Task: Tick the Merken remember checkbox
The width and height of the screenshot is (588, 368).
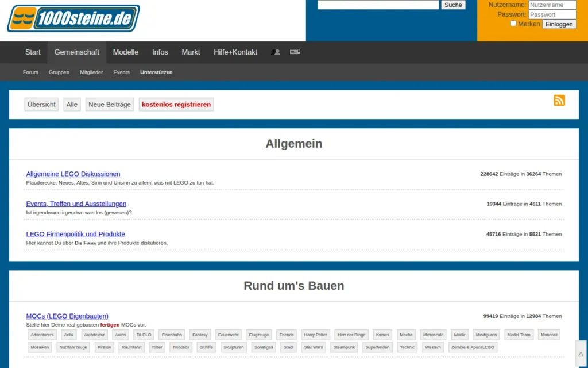Action: click(x=513, y=23)
